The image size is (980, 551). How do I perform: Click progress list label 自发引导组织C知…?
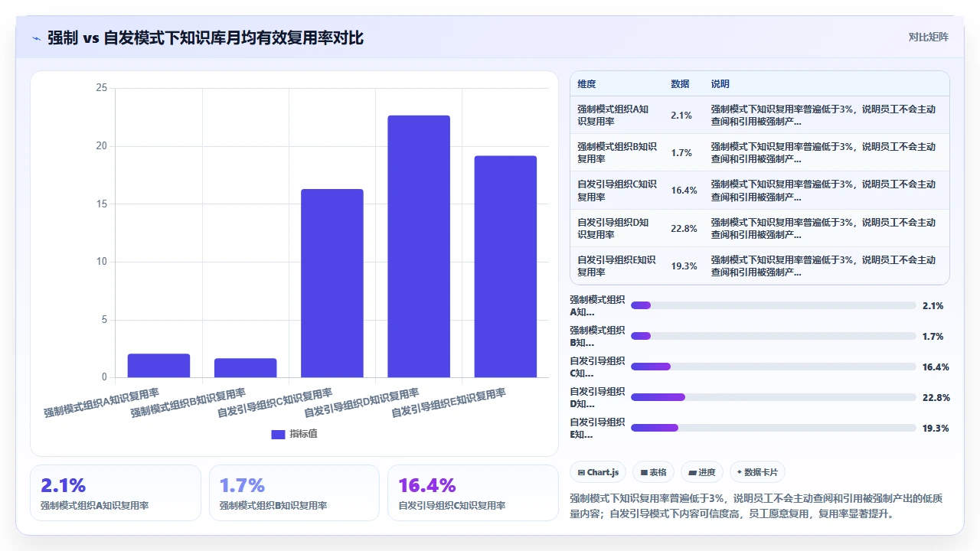(x=597, y=367)
